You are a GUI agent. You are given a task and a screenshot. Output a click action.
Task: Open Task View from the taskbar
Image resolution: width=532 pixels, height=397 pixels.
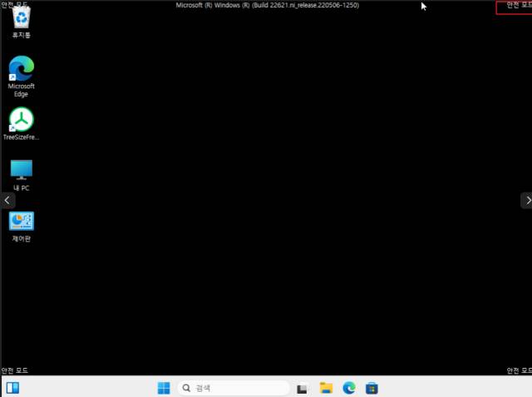[303, 388]
